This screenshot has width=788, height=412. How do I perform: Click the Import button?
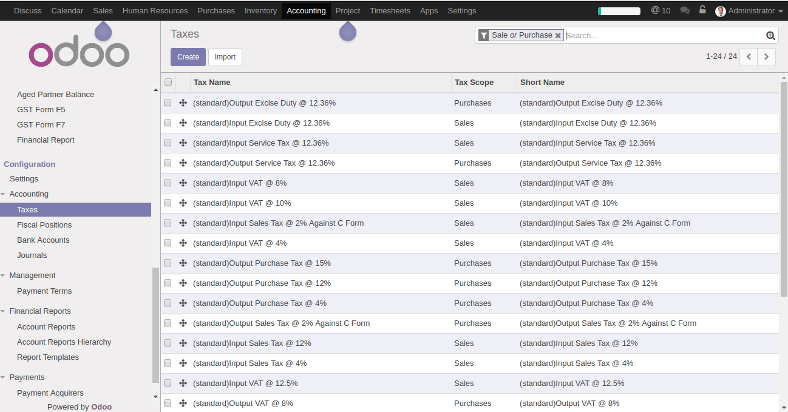point(225,57)
